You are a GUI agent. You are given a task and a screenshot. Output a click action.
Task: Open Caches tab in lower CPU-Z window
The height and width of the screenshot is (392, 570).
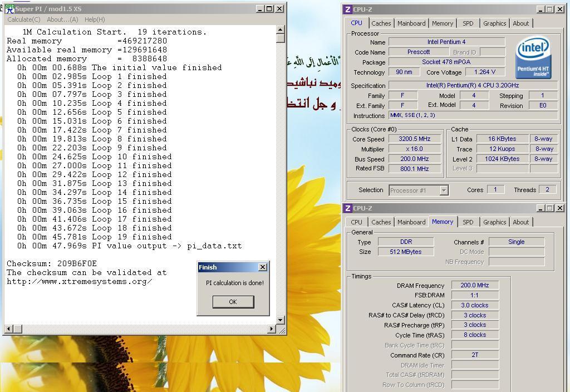381,222
